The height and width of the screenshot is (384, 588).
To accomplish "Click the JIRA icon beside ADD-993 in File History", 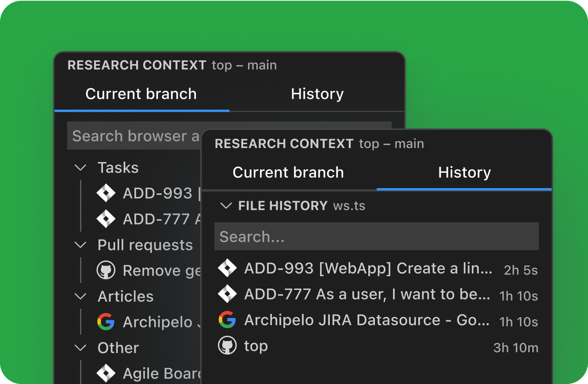I will point(227,268).
